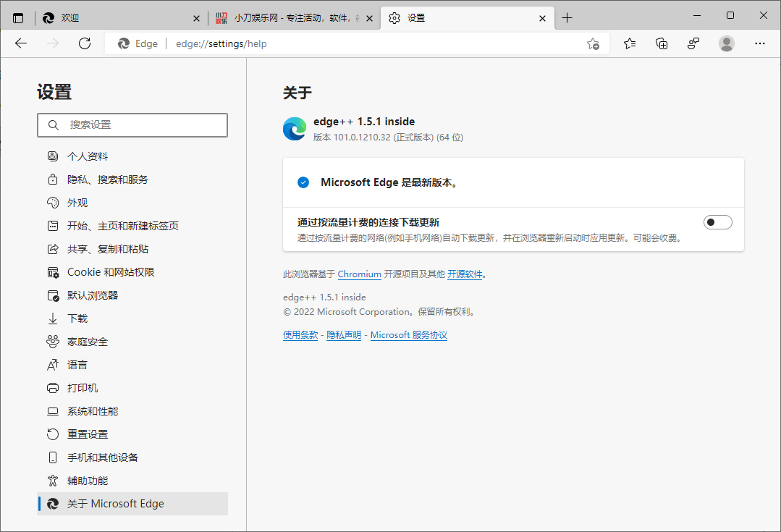Open the tab actions menu
This screenshot has height=532, width=781.
(x=17, y=17)
